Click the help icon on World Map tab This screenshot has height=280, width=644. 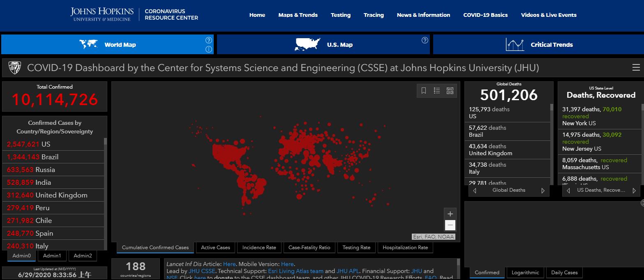209,40
